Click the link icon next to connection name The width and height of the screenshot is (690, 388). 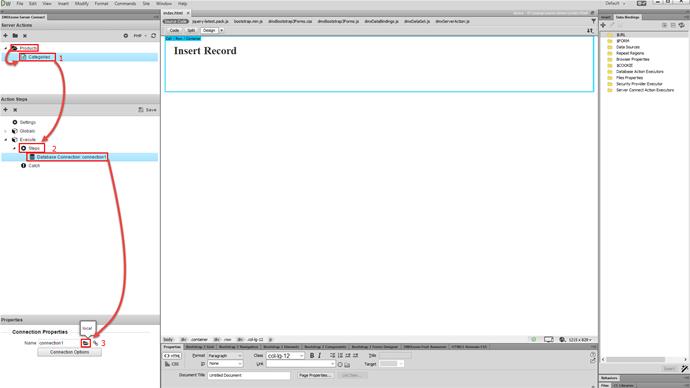click(95, 343)
